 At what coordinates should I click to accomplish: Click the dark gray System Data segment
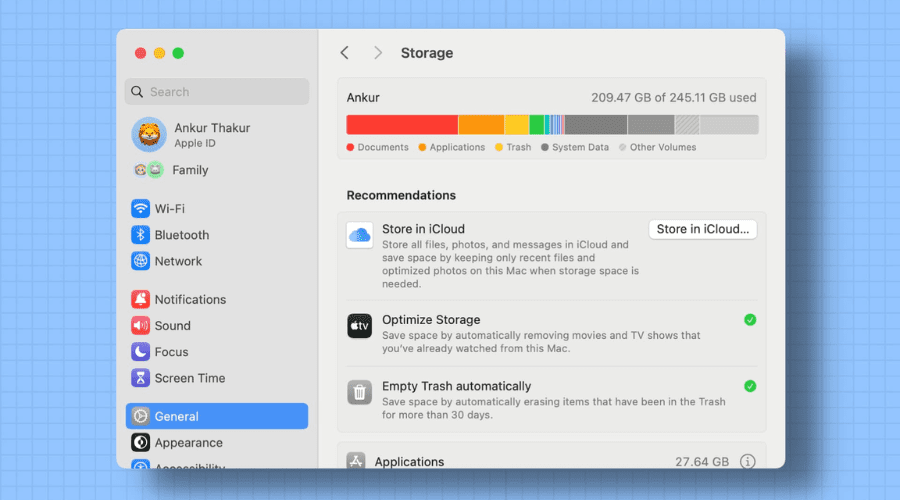pyautogui.click(x=596, y=125)
